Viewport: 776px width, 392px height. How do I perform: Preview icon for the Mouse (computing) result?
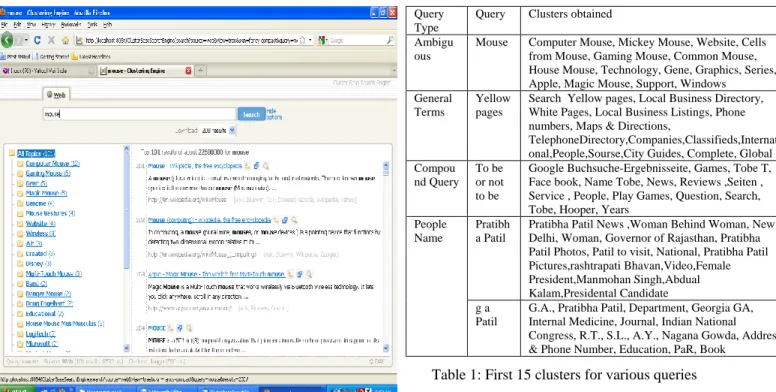294,220
